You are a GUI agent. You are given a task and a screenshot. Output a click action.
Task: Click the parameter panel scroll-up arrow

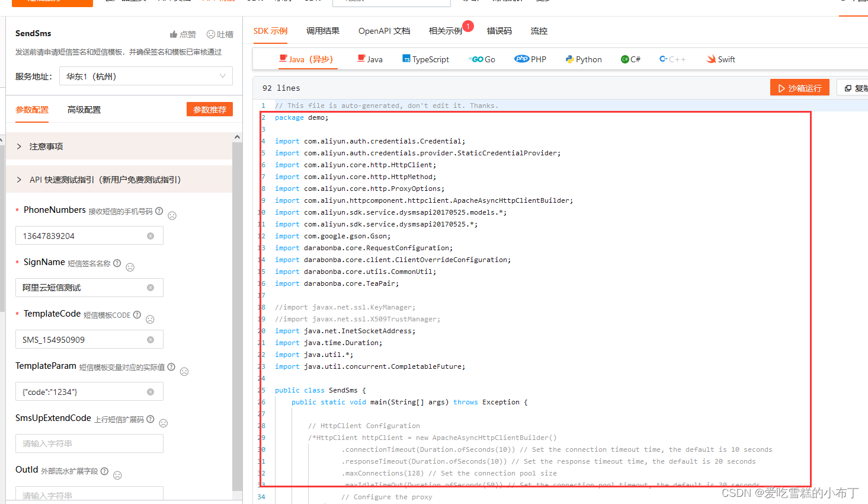coord(237,137)
